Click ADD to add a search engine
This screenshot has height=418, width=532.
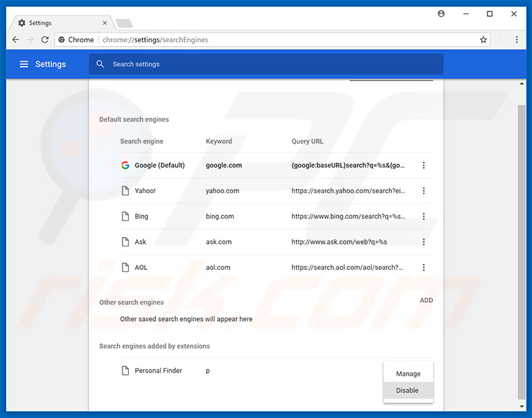tap(426, 300)
